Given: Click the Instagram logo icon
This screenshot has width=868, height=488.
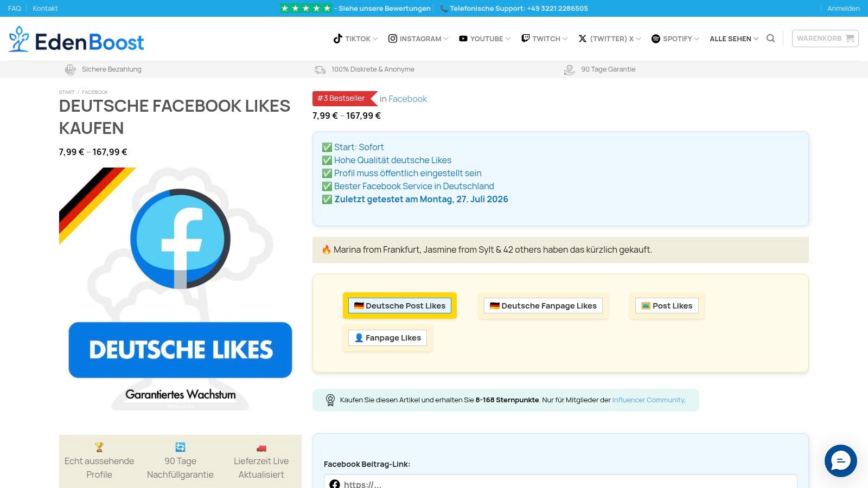Looking at the screenshot, I should click(x=393, y=38).
